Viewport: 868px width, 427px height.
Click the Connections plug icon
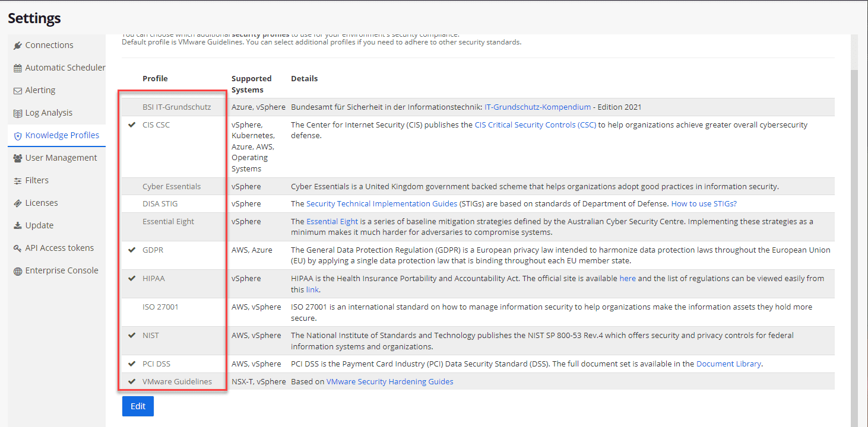[x=18, y=46]
